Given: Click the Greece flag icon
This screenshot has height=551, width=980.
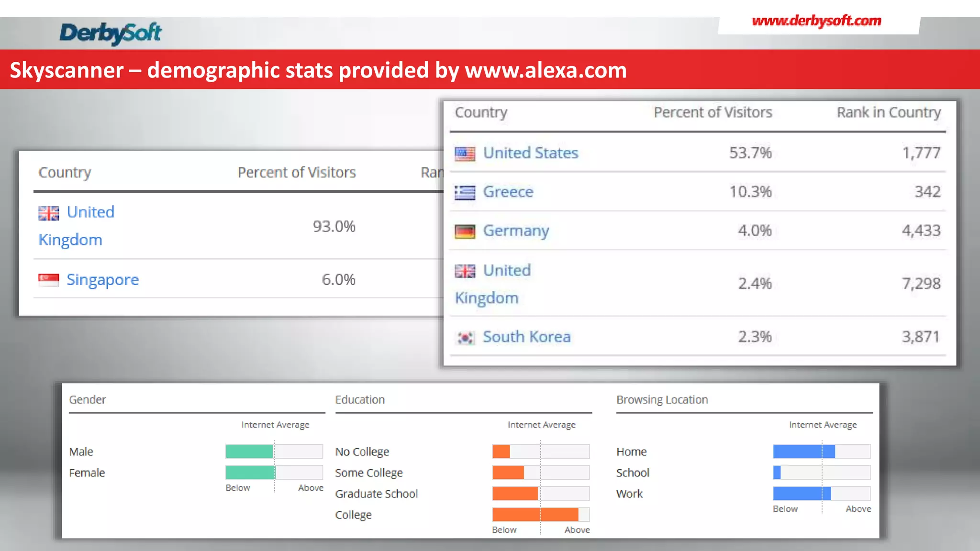Looking at the screenshot, I should click(x=465, y=192).
